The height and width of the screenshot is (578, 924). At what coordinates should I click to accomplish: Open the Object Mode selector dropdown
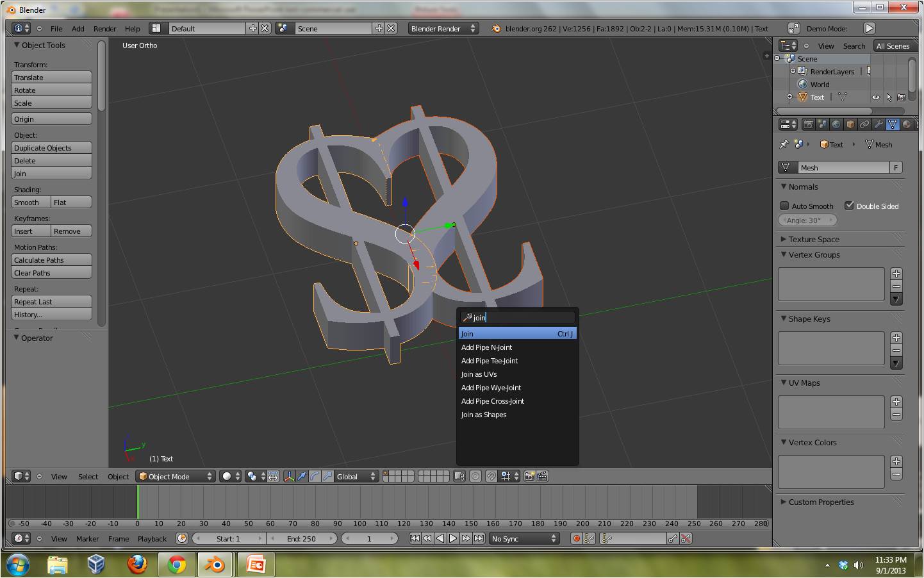(176, 476)
